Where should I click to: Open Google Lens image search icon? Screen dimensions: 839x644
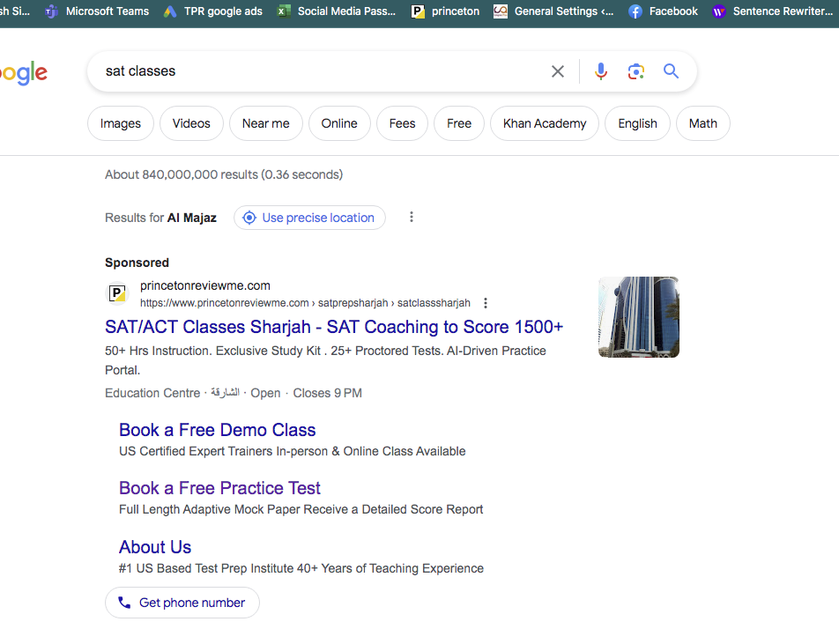(636, 71)
